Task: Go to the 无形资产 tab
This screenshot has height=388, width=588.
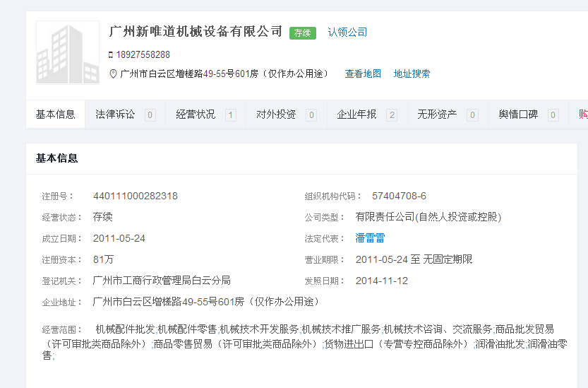Action: (437, 114)
